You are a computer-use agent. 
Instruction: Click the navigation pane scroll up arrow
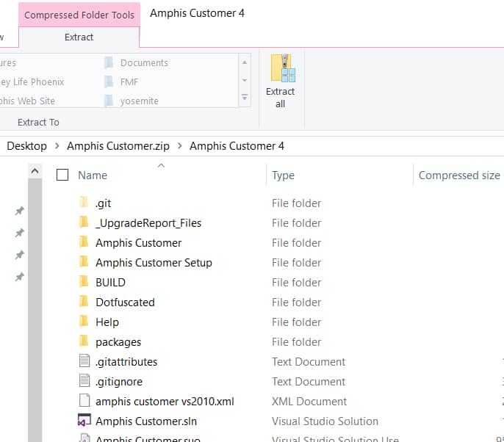(35, 171)
